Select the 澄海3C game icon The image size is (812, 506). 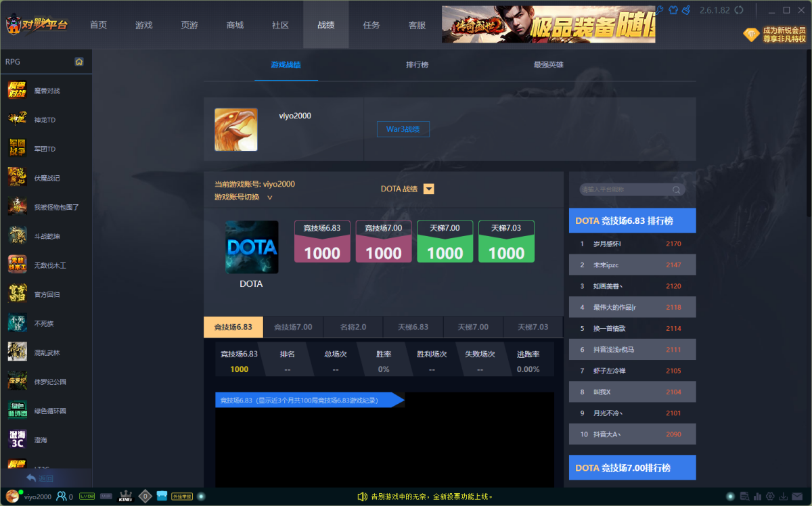[18, 439]
